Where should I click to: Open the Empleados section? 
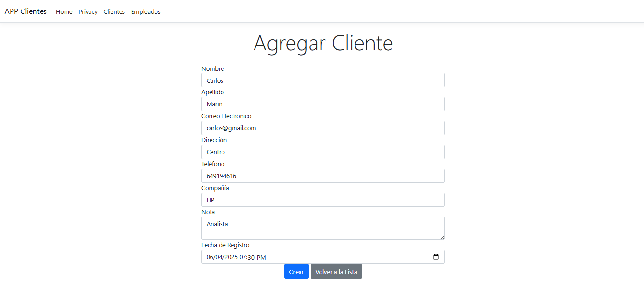coord(145,11)
